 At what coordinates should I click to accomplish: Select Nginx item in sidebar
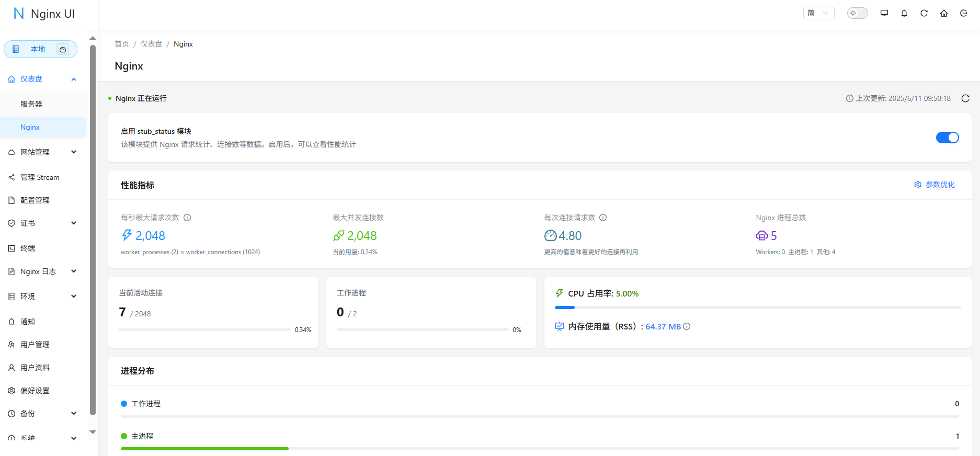coord(43,127)
